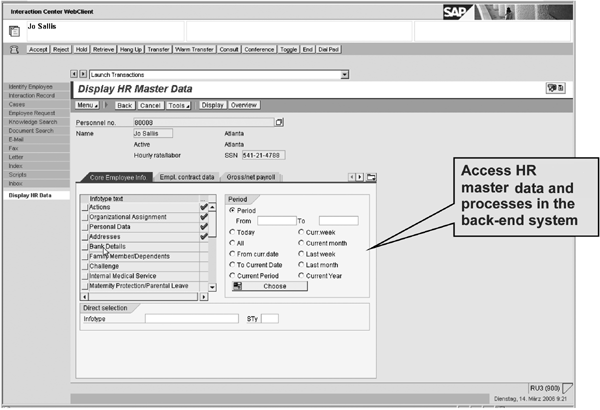600x410 pixels.
Task: Click the Conference button
Action: (x=259, y=49)
